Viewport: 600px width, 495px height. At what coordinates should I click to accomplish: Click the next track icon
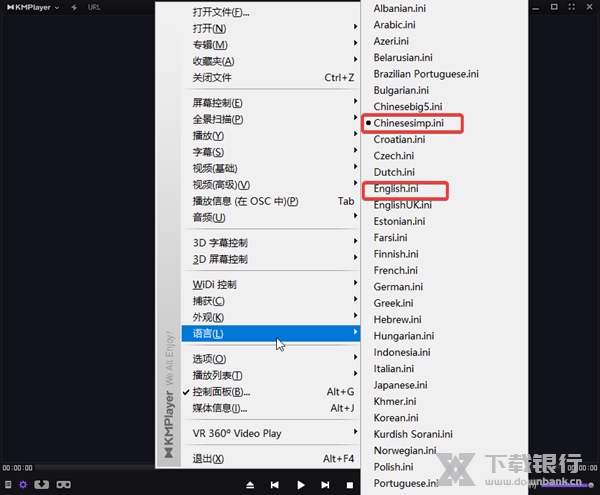click(324, 485)
